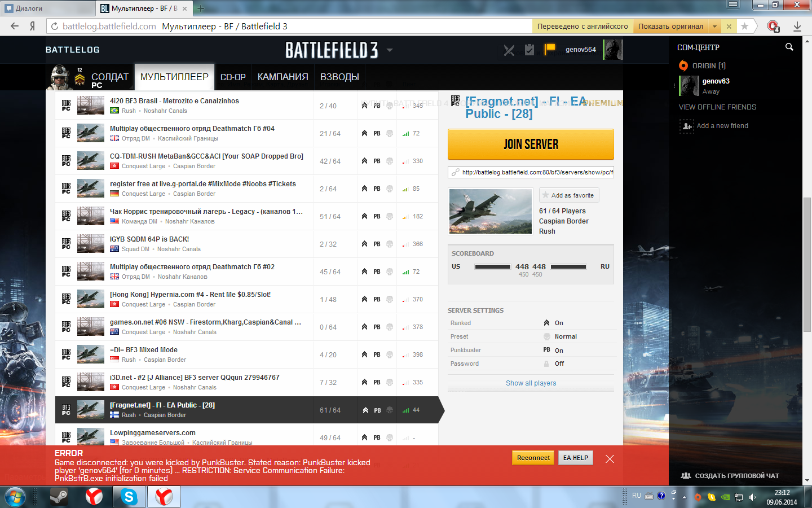Click СОЗДАТЬ ГРУППОВОЙ ЧАТ button
Viewport: 812px width, 508px height.
(x=730, y=476)
